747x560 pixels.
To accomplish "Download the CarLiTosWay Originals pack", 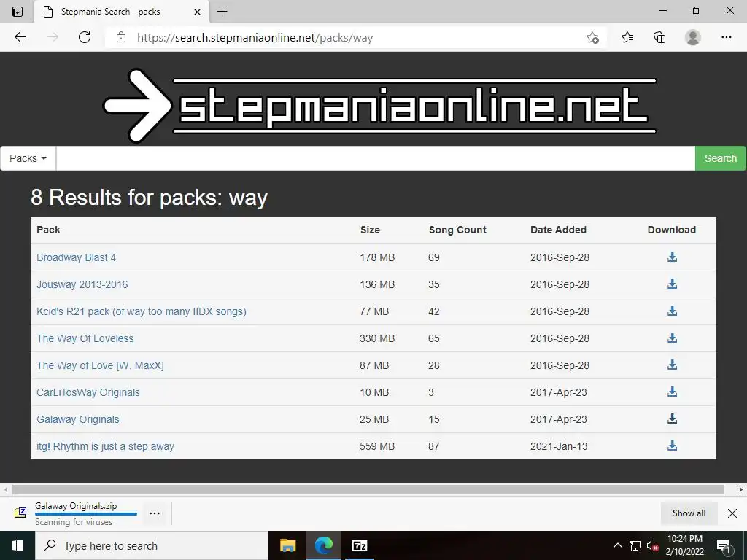I will (672, 392).
